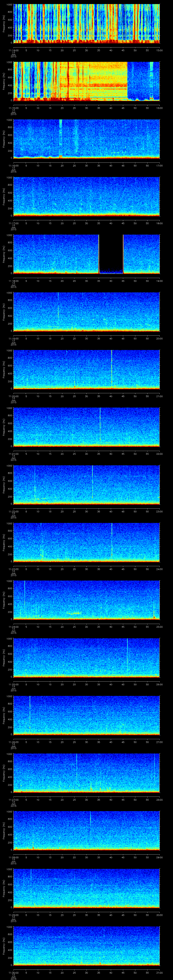The width and height of the screenshot is (173, 980).
Task: Click the 11:22:00 start time label
Action: click(x=13, y=512)
